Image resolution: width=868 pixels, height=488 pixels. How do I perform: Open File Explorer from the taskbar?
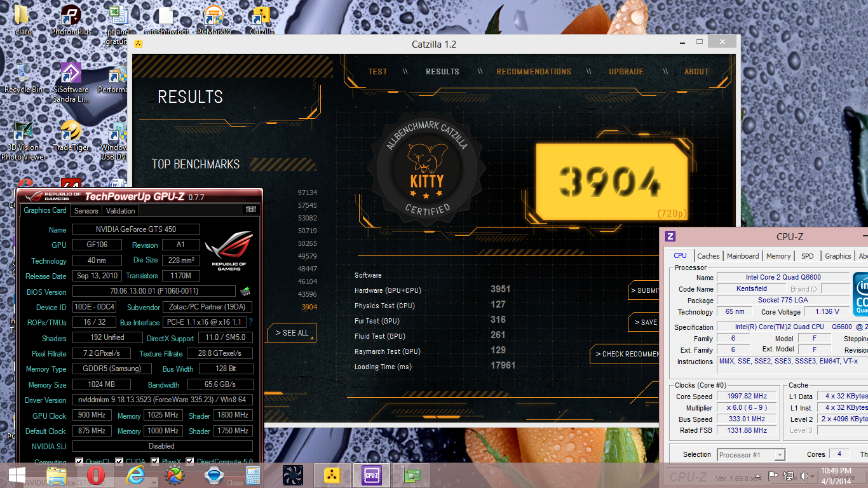(57, 475)
